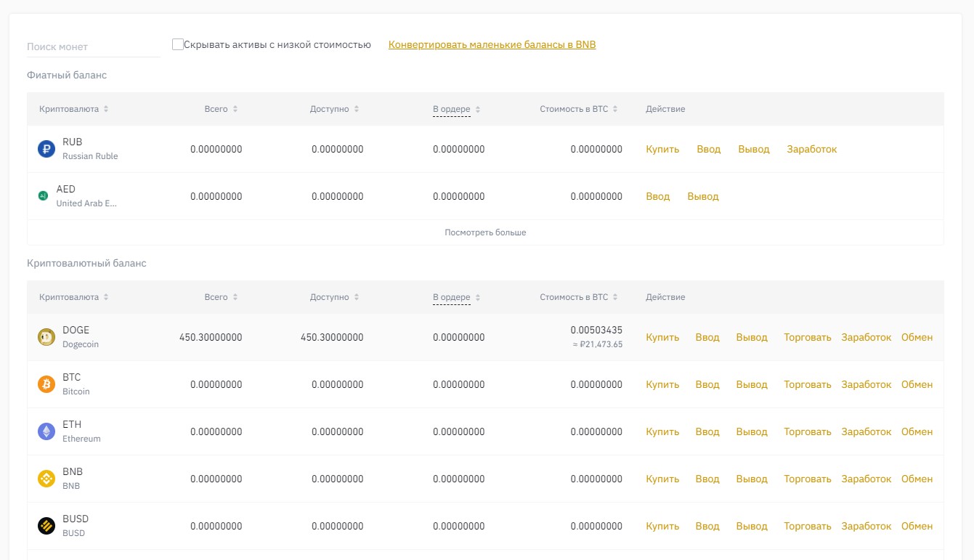This screenshot has height=560, width=974.
Task: Click Заработок in the RUB row
Action: click(x=812, y=149)
